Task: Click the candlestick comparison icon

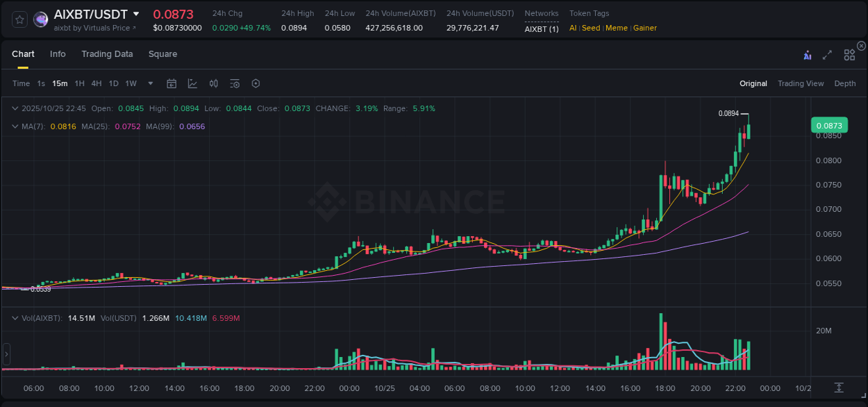Action: 213,83
